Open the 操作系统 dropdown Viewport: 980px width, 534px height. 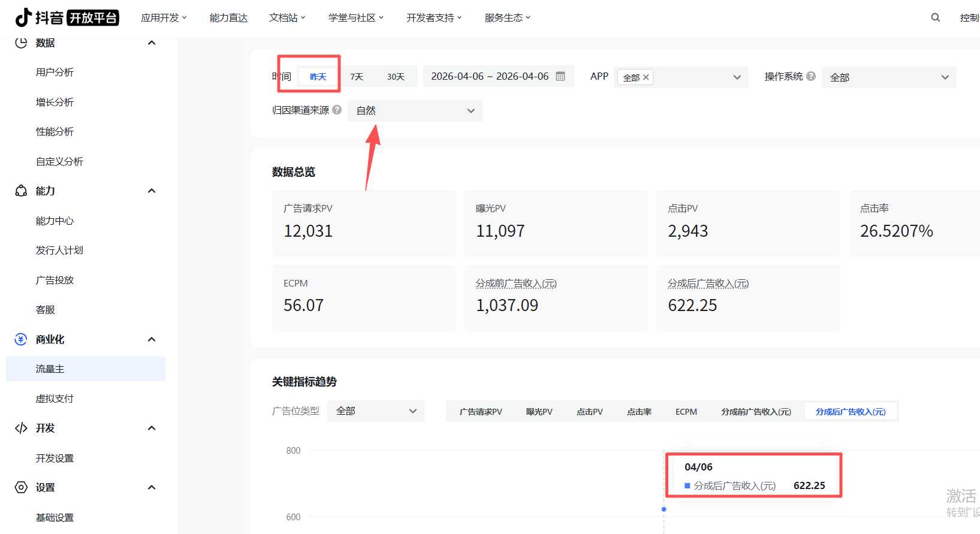click(888, 77)
